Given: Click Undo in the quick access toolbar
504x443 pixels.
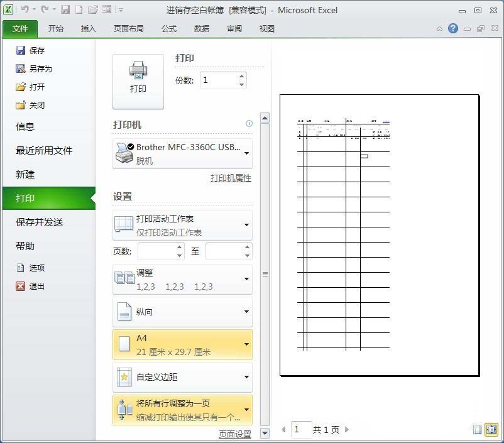Looking at the screenshot, I should tap(25, 9).
